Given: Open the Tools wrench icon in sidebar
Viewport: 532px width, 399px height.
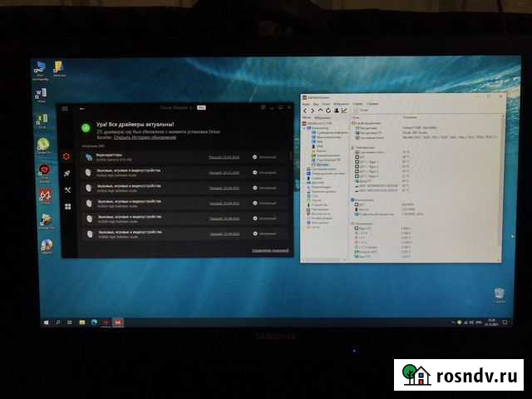Looking at the screenshot, I should (66, 190).
